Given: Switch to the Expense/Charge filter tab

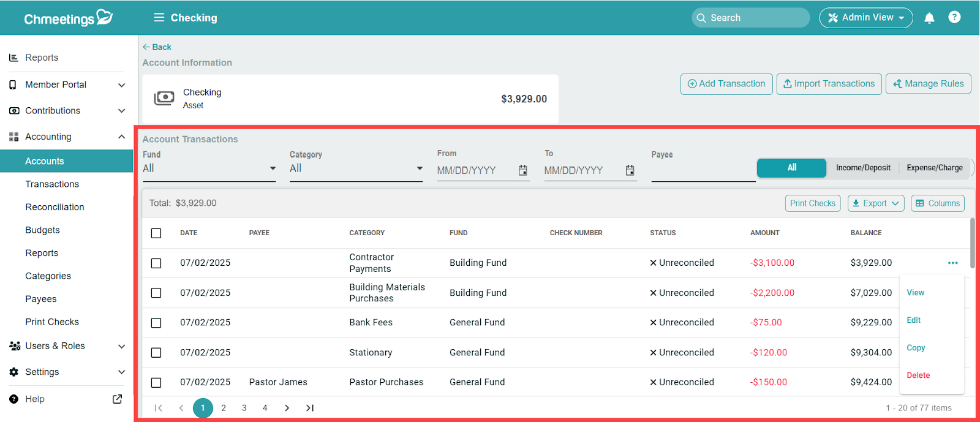Looking at the screenshot, I should [934, 168].
